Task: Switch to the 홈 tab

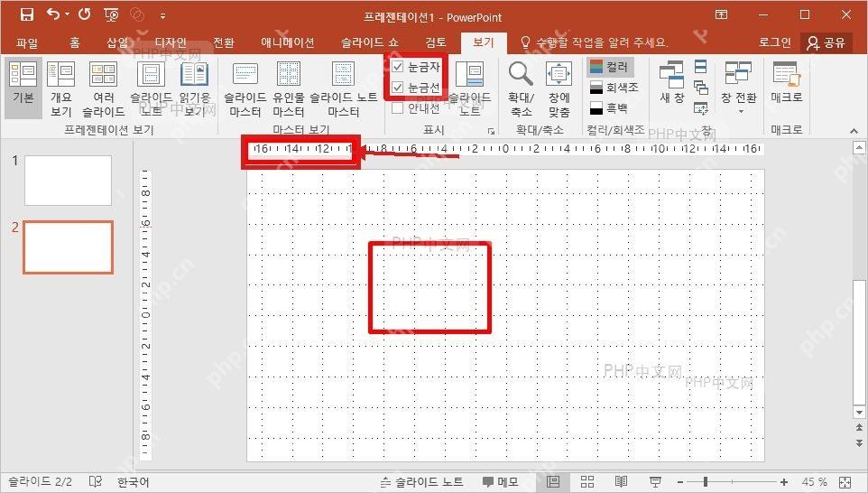Action: (x=75, y=42)
